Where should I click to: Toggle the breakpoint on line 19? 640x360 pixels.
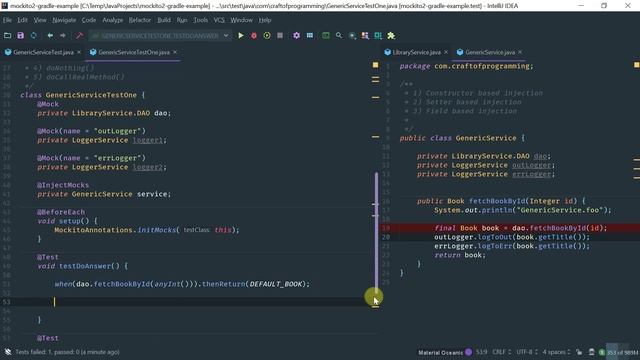click(x=386, y=228)
